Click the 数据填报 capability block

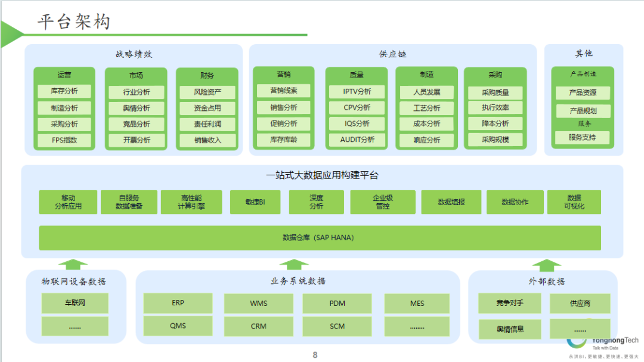[x=451, y=202]
